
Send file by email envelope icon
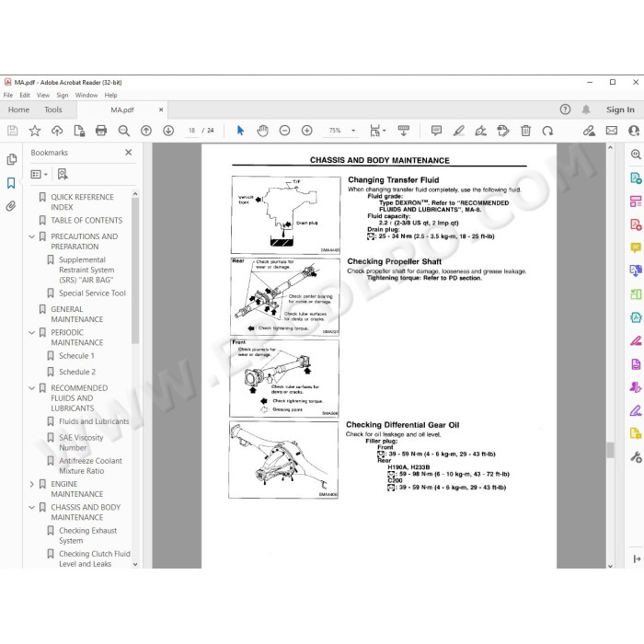click(612, 131)
